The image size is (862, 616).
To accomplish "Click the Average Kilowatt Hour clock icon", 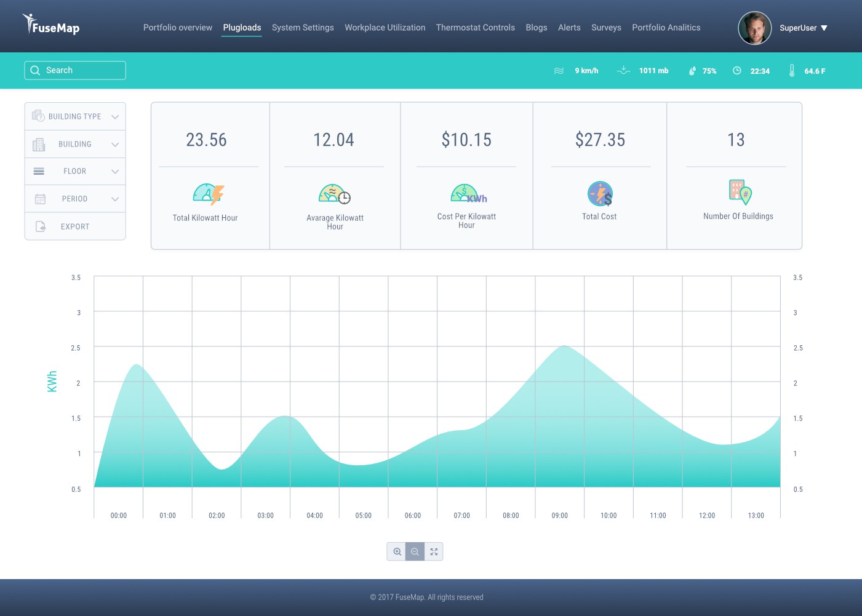I will [335, 194].
